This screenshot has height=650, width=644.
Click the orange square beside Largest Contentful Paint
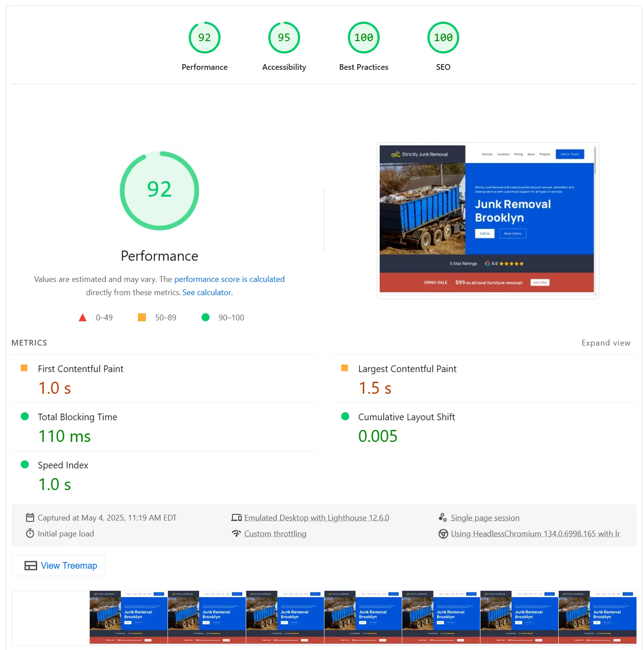click(345, 368)
